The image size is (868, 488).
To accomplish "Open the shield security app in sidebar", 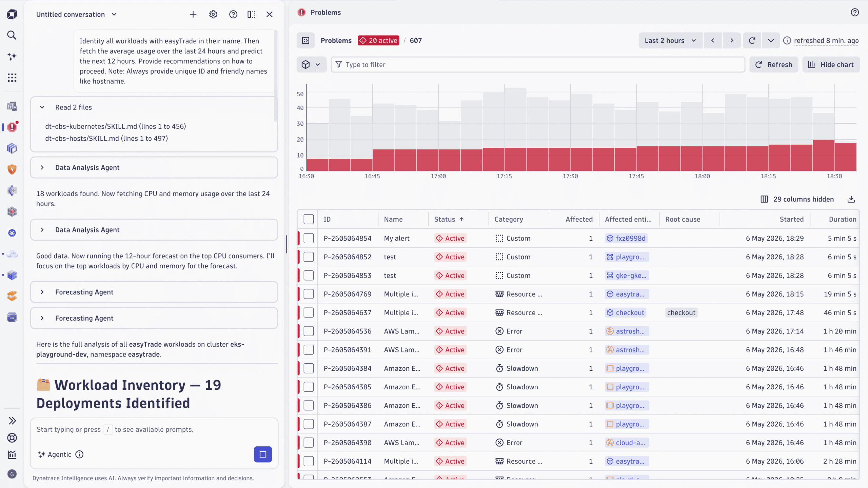I will click(12, 169).
